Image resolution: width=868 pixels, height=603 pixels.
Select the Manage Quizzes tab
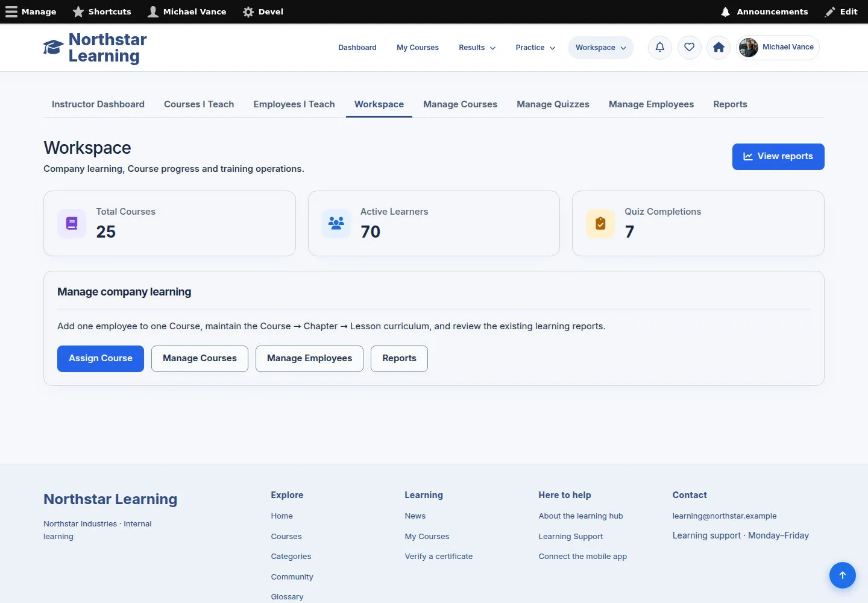[x=553, y=104]
